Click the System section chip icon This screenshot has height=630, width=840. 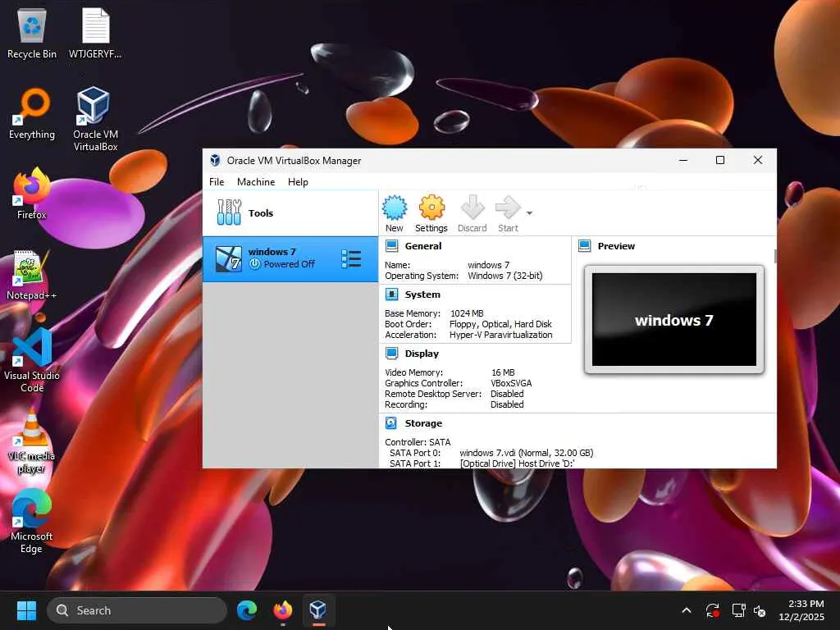tap(391, 294)
